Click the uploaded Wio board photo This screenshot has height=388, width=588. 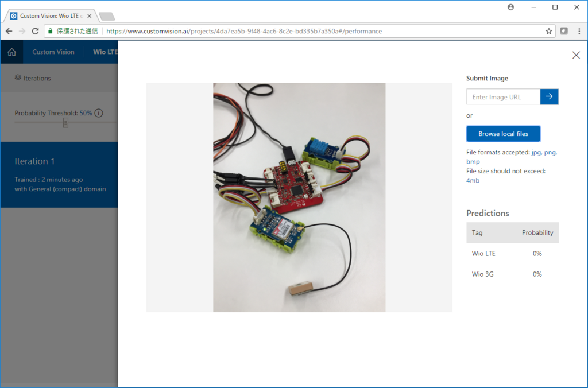pyautogui.click(x=299, y=197)
